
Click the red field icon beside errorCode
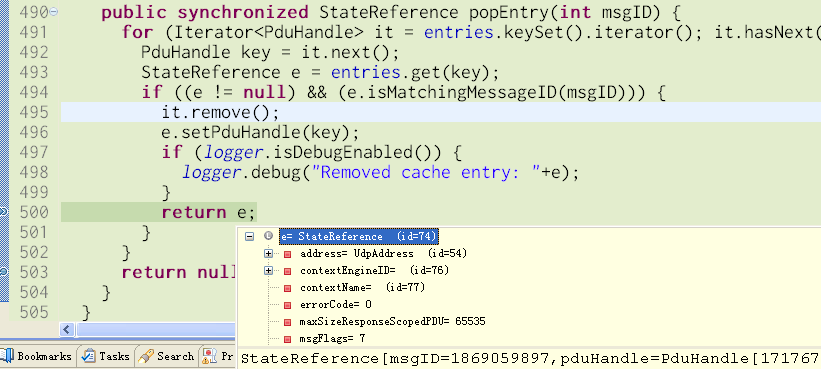pos(287,305)
